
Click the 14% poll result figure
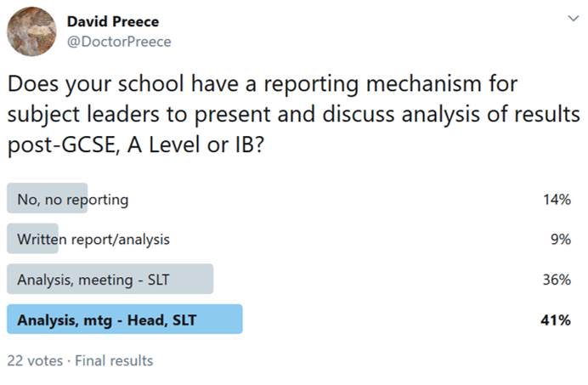pos(557,200)
